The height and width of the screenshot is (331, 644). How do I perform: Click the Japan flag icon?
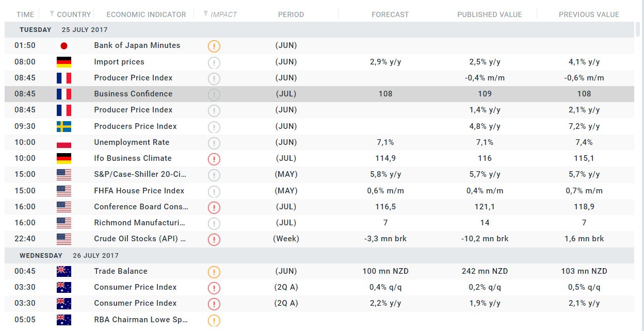coord(64,46)
